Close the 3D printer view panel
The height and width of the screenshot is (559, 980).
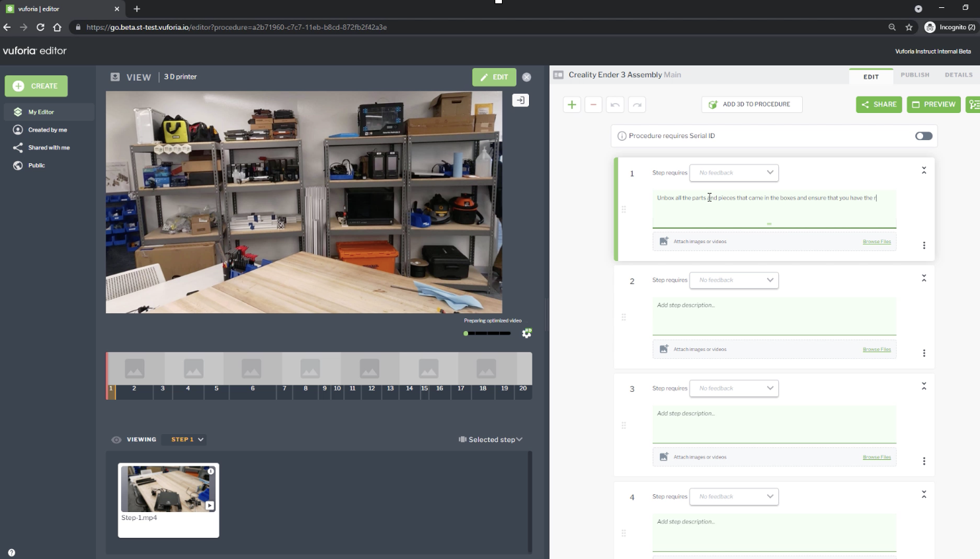pyautogui.click(x=526, y=77)
